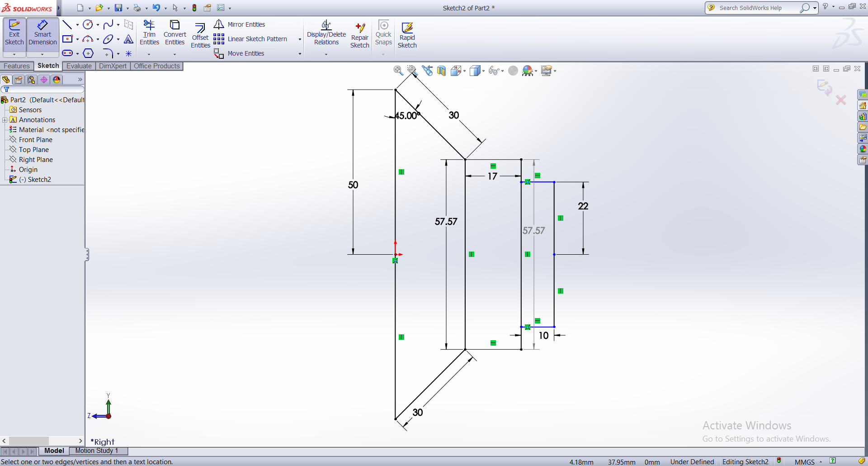
Task: Activate the Smart Dimension tool
Action: (42, 33)
